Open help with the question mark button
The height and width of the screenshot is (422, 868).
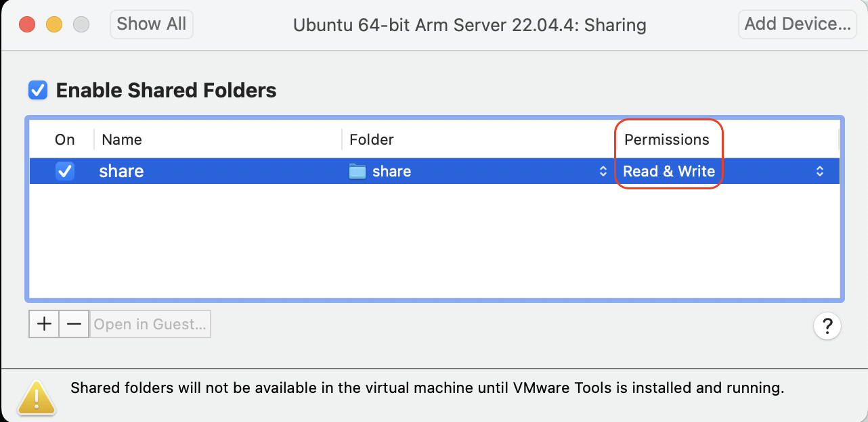pos(827,326)
